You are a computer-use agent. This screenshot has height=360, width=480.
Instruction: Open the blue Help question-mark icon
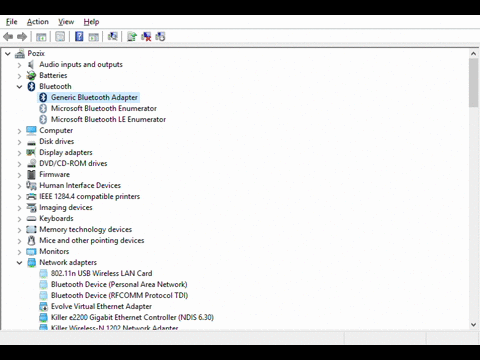pyautogui.click(x=79, y=36)
